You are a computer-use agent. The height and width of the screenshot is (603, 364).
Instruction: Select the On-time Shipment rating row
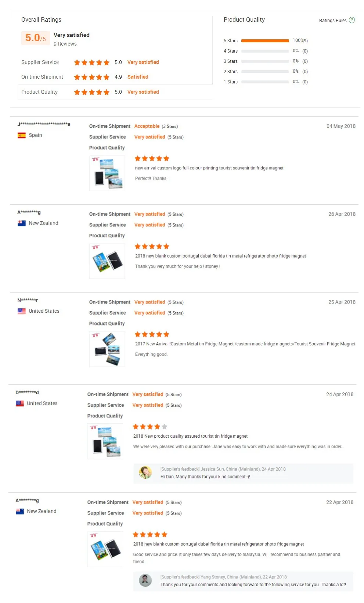coord(42,77)
